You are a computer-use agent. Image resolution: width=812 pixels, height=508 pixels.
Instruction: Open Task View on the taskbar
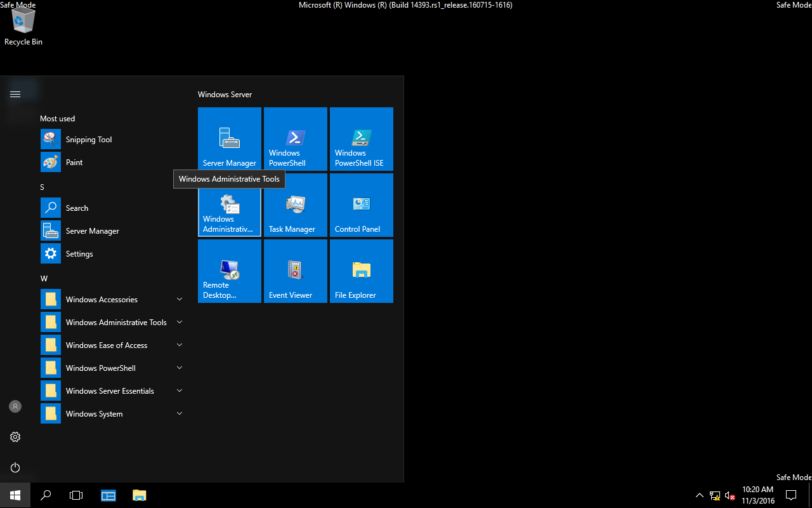click(76, 495)
